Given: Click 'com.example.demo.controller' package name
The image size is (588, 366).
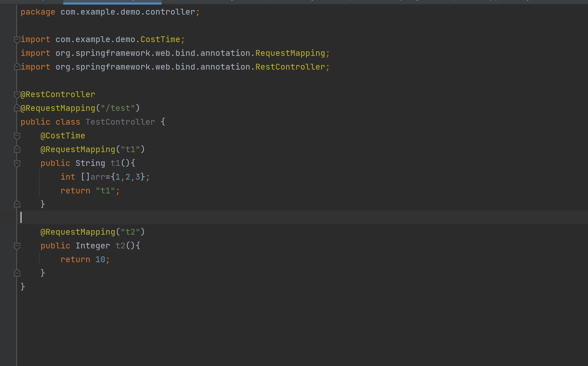Looking at the screenshot, I should (128, 12).
